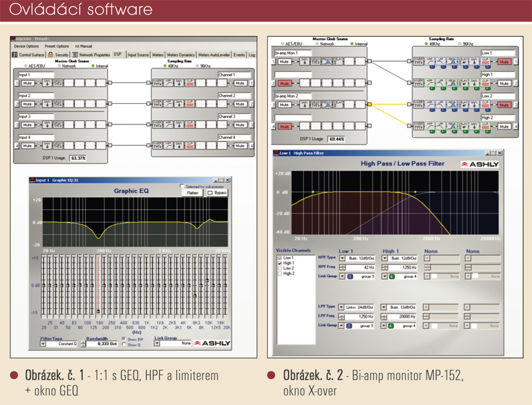Image resolution: width=532 pixels, height=405 pixels.
Task: Open LPF Link Group dropdown showing group 4
Action: [384, 326]
